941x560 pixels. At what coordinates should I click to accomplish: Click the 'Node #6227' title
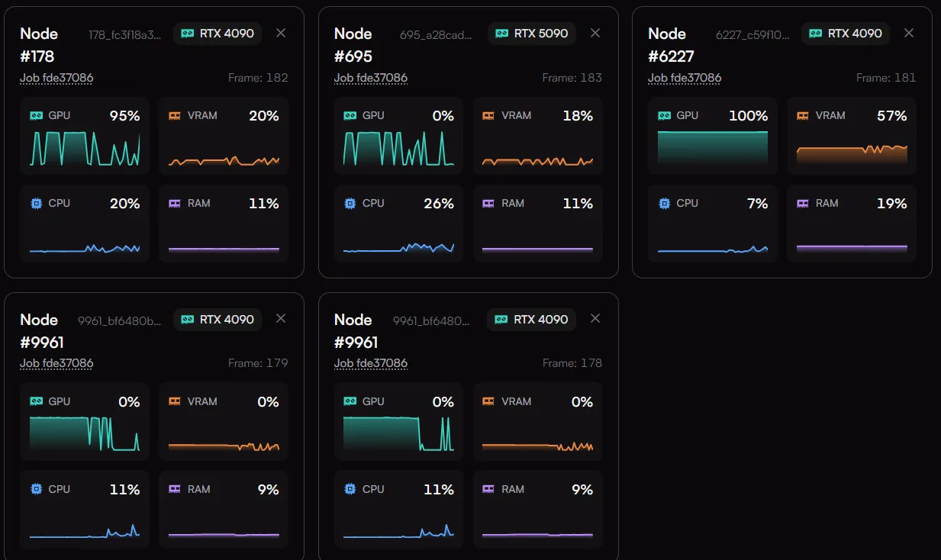[x=671, y=45]
